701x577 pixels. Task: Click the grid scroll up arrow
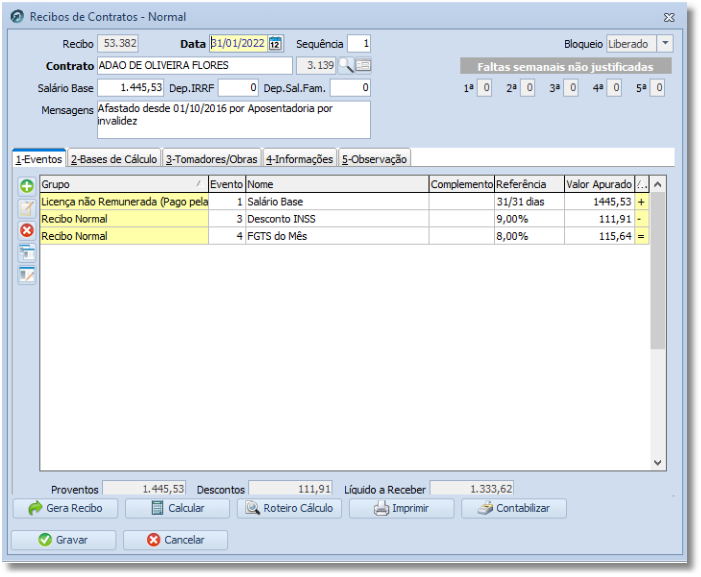point(658,184)
